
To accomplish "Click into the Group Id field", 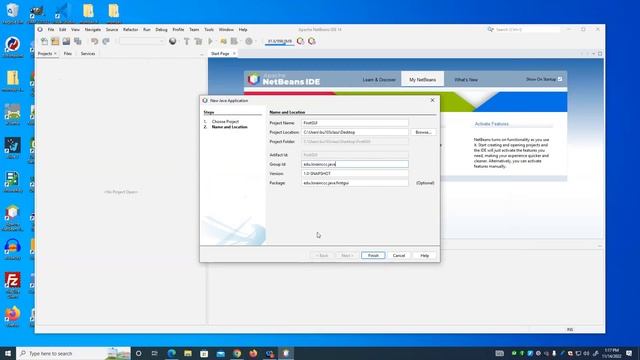I will pyautogui.click(x=355, y=164).
